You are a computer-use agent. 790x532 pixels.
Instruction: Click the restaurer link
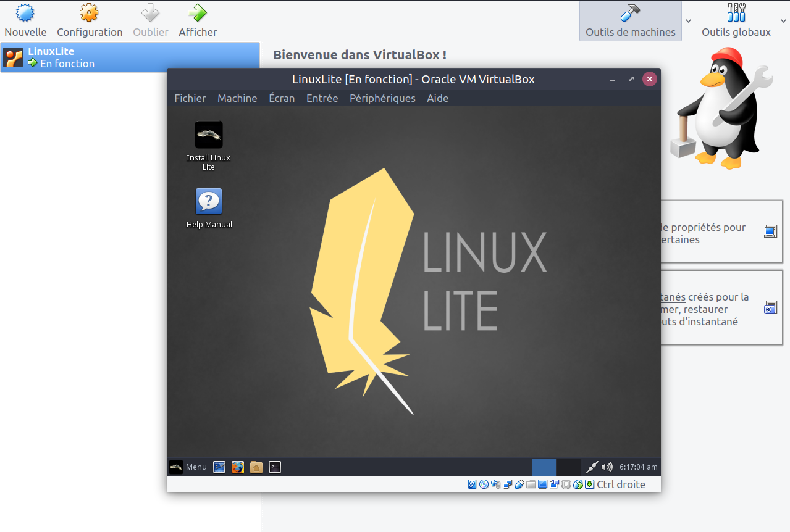coord(705,310)
